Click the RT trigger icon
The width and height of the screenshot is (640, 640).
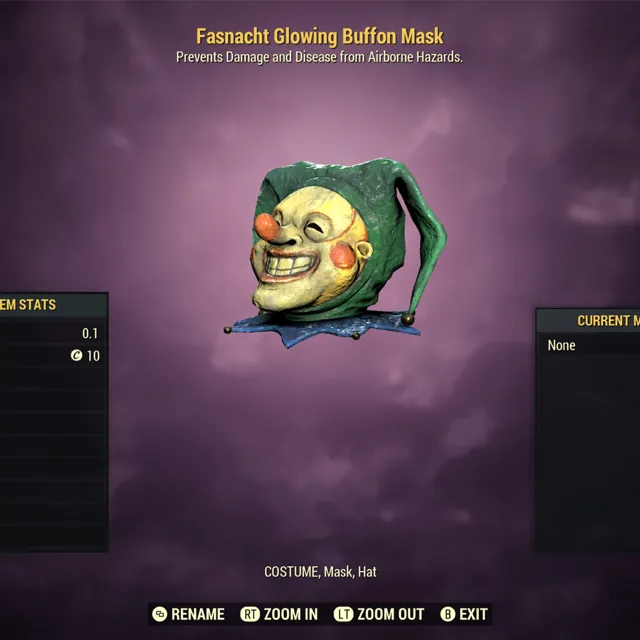(250, 614)
